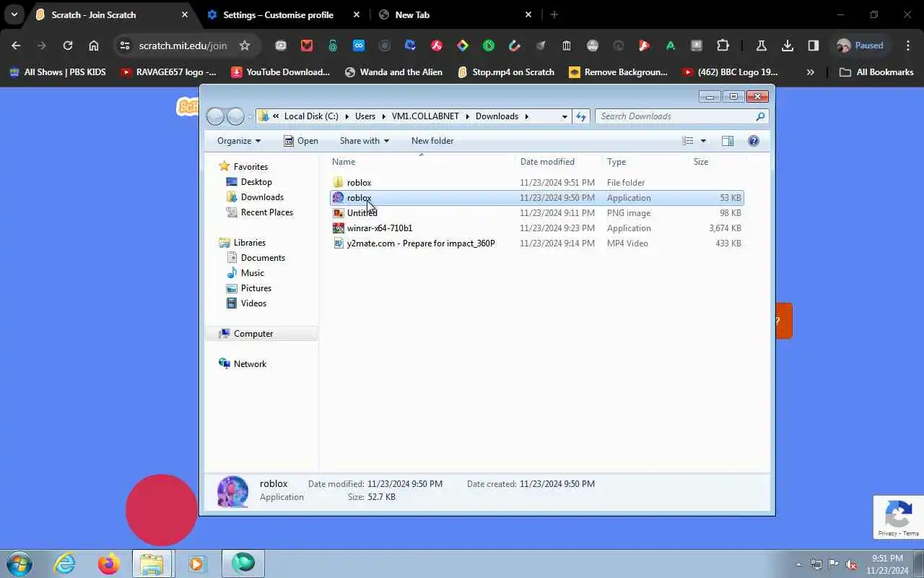Click the refresh icon beside the address bar
Image resolution: width=924 pixels, height=578 pixels.
[x=581, y=116]
